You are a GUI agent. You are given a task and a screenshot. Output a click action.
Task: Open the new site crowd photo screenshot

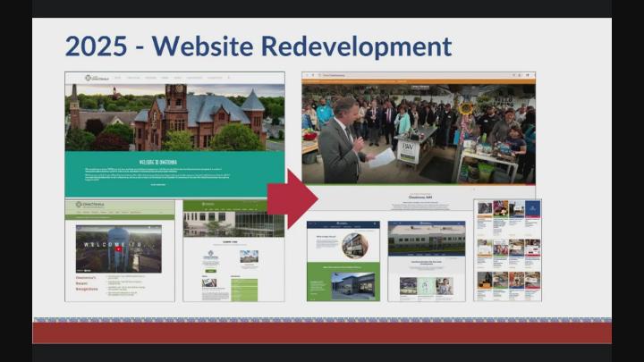tap(419, 130)
